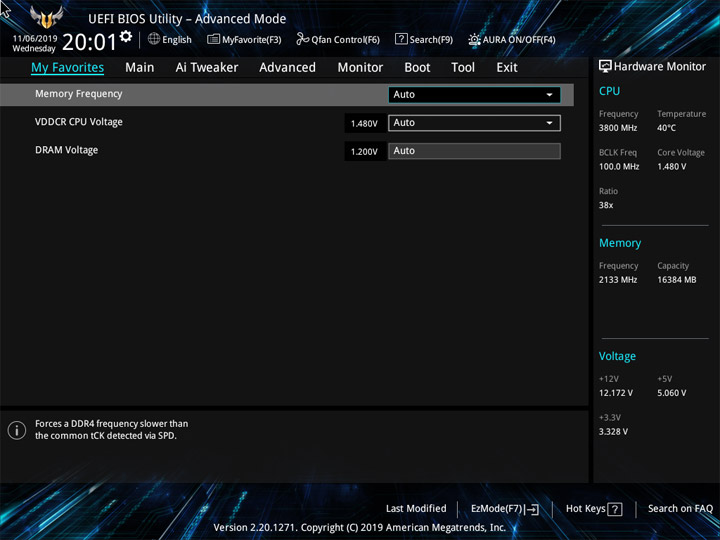
Task: Click the Hardware Monitor screen icon
Action: [605, 67]
